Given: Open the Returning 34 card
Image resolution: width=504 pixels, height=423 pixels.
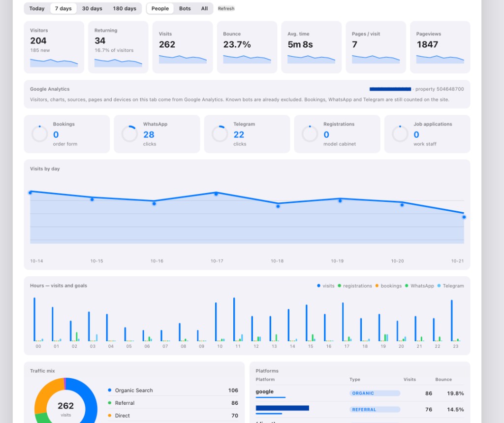Looking at the screenshot, I should pos(118,47).
